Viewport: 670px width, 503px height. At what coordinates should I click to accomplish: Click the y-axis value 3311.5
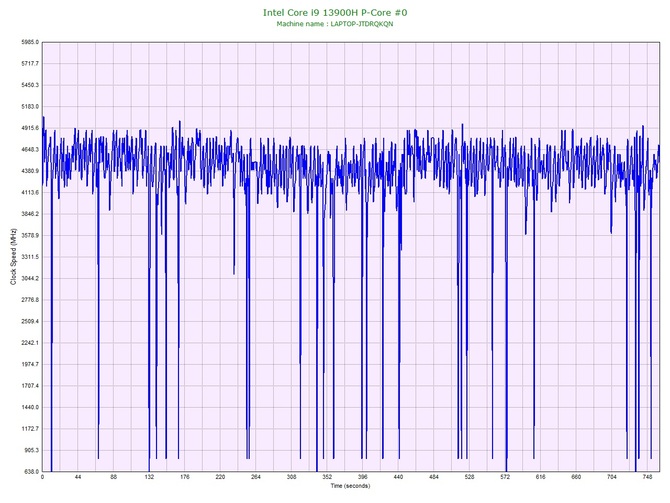[x=30, y=257]
